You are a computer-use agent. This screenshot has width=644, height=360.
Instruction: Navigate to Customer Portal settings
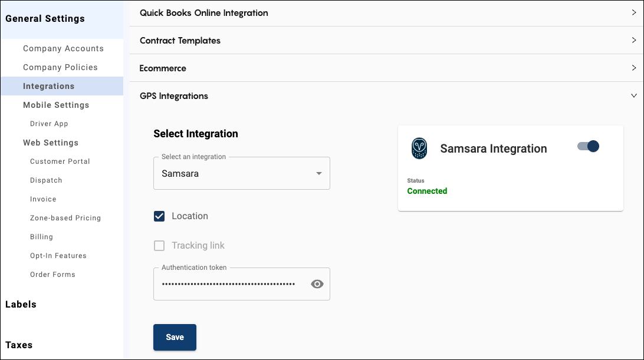pyautogui.click(x=60, y=161)
